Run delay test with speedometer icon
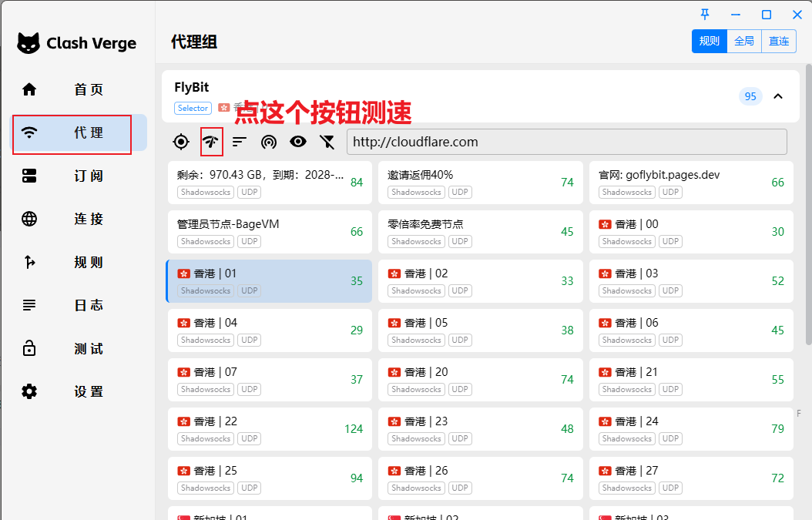This screenshot has height=520, width=812. pos(211,142)
